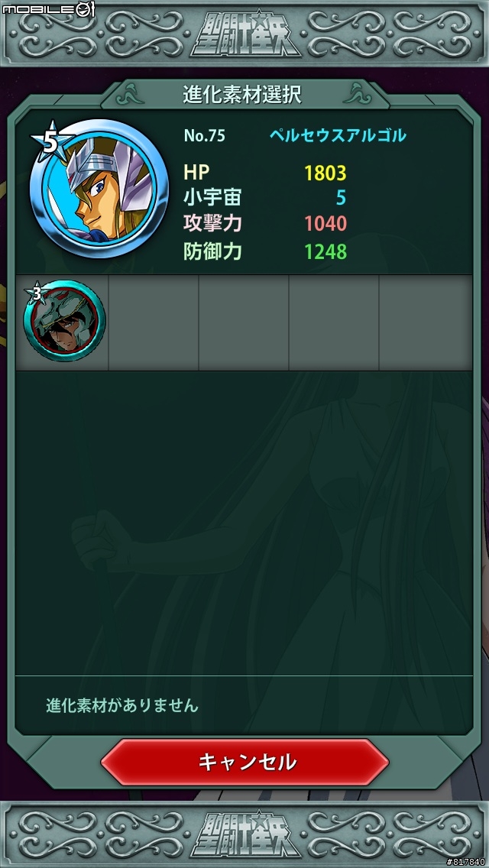This screenshot has width=489, height=868.
Task: Tap the 進化素材がありません message
Action: tap(121, 706)
